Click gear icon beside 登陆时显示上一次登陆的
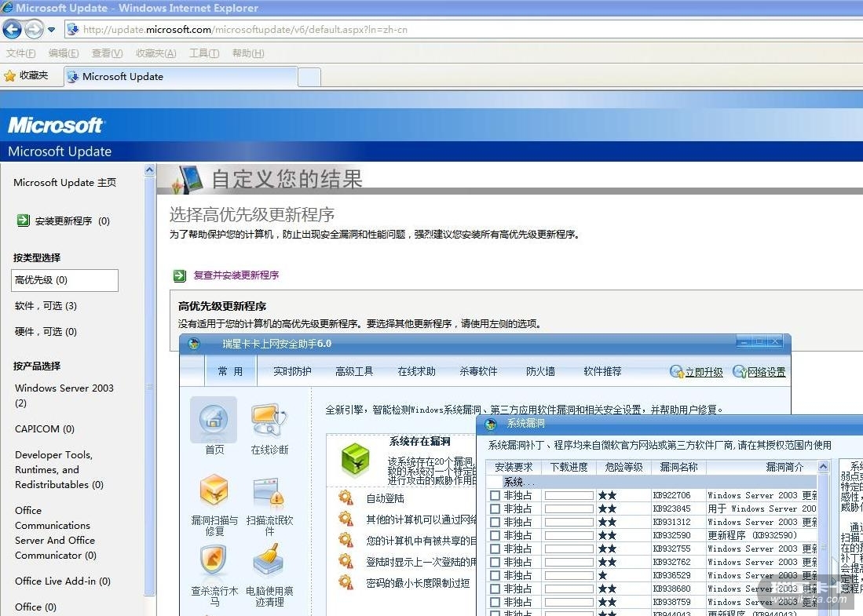The width and height of the screenshot is (863, 616). (x=346, y=561)
